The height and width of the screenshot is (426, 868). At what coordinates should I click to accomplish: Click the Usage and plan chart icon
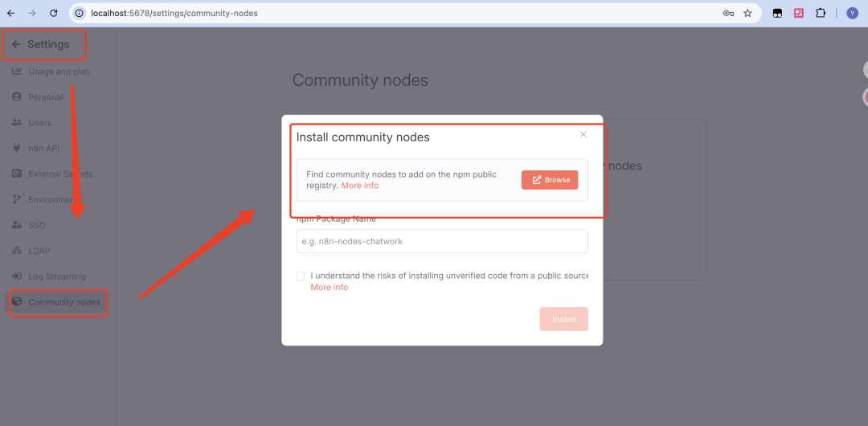tap(17, 72)
